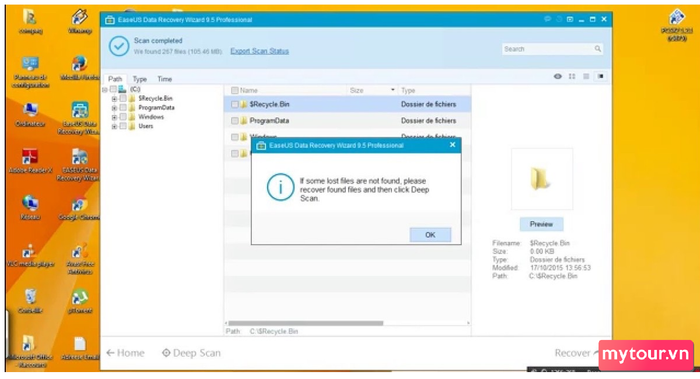Select $Recycle.Bin folder in Path tree
This screenshot has width=700, height=379.
155,98
